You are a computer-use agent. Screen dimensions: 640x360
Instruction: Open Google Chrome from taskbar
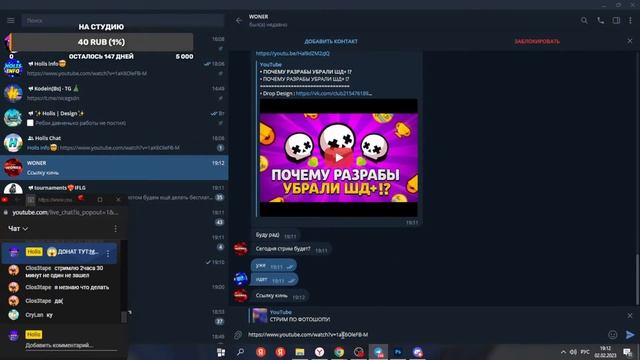339,352
